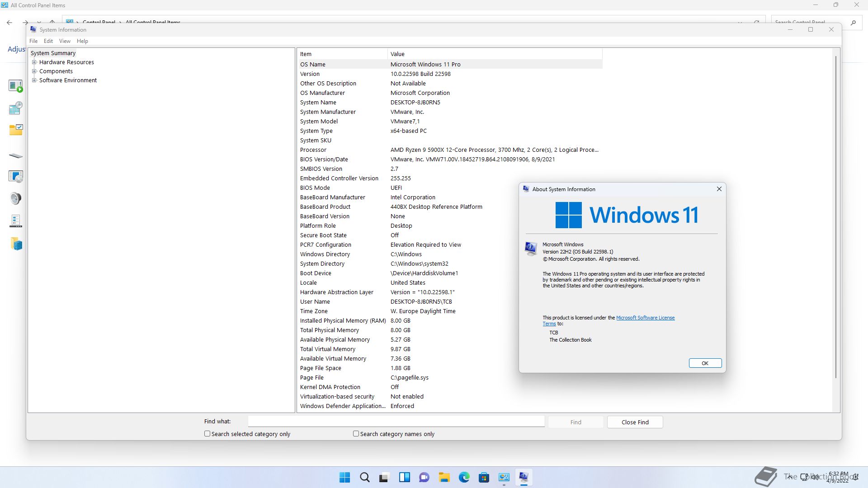Open the File Explorer Options folder icon
The image size is (868, 488).
coord(16,130)
